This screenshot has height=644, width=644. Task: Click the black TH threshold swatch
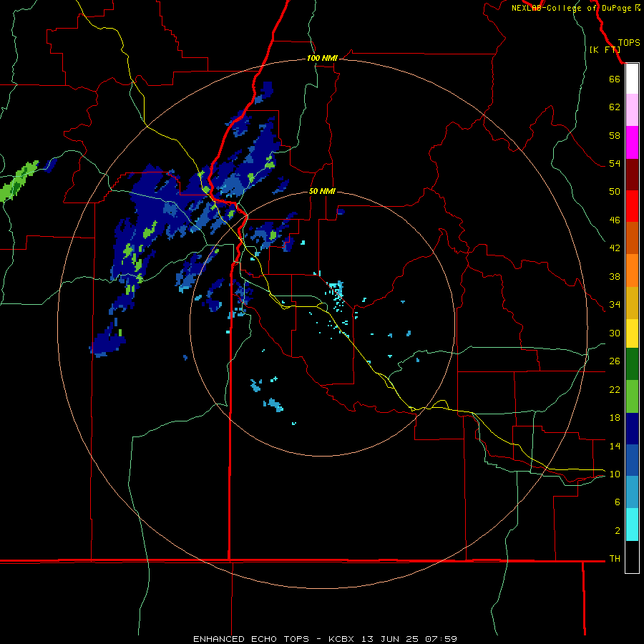(632, 557)
